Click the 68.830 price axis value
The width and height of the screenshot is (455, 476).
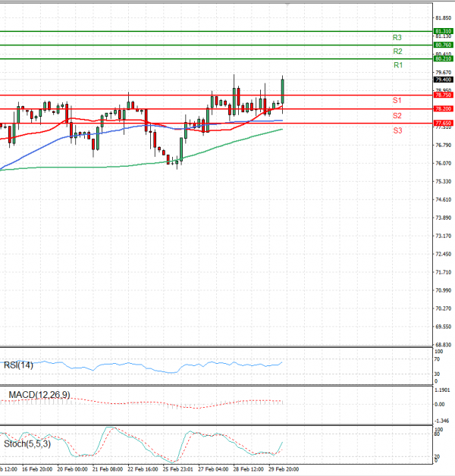443,345
